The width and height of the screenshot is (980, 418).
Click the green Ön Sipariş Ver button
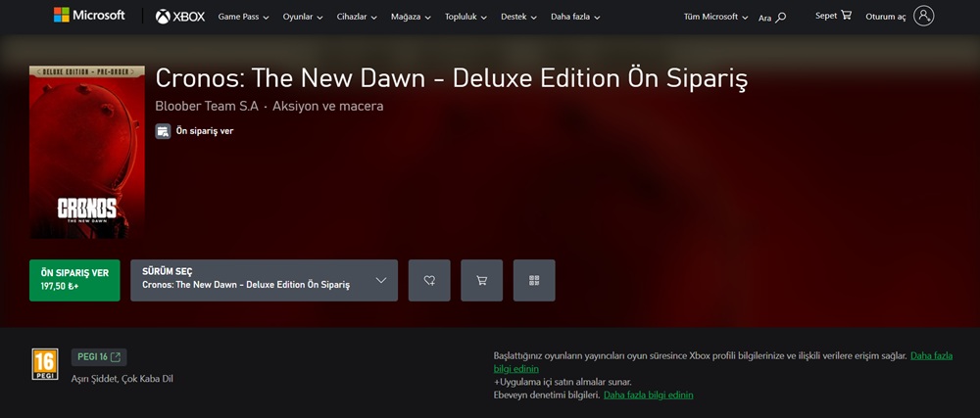74,281
